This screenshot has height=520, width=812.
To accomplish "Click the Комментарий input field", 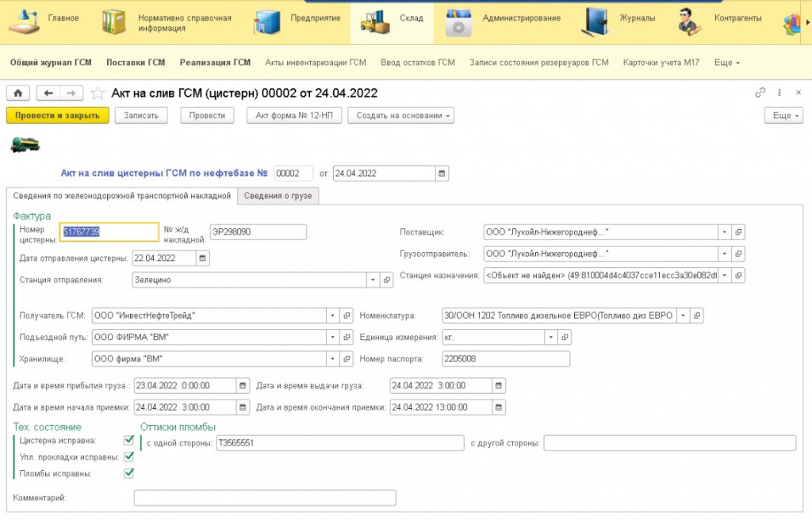I will pos(265,498).
